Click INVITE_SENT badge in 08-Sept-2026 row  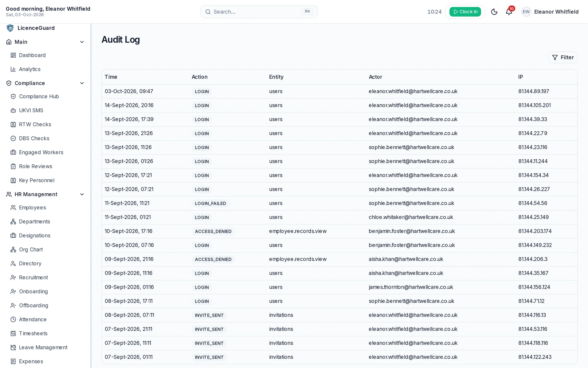[209, 315]
